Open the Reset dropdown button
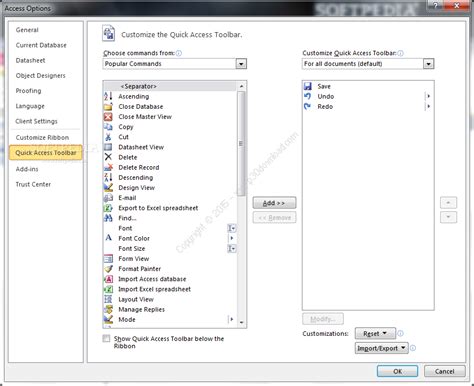 point(375,333)
